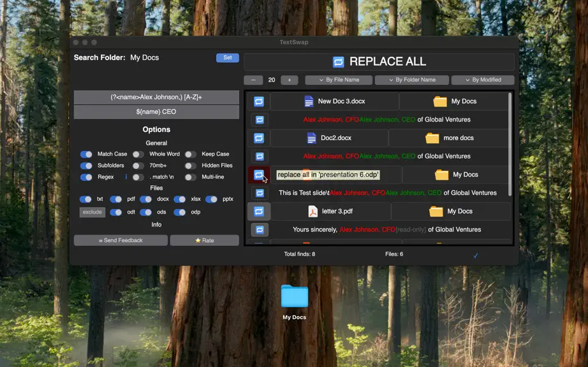Disable the Match Case toggle
This screenshot has height=367, width=588.
(x=86, y=154)
